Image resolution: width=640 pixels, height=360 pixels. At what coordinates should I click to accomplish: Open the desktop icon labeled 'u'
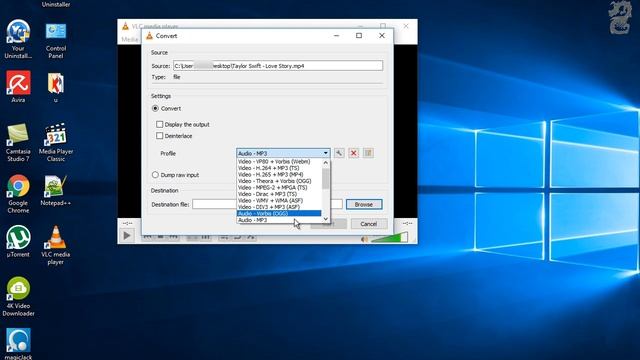click(56, 87)
